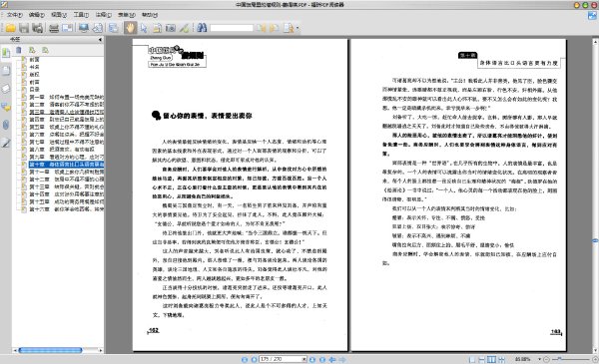Screen dimensions: 599x364
Task: Jump to the 第八章 bookmark
Action: click(62, 150)
